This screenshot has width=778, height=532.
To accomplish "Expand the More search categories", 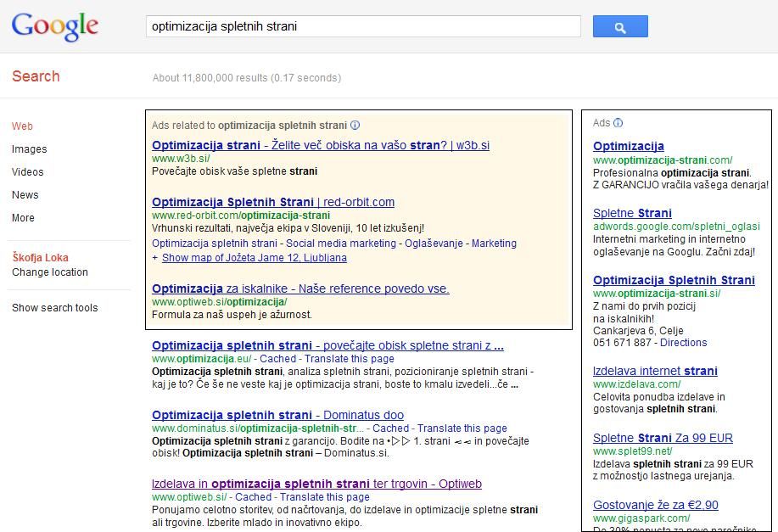I will [23, 218].
